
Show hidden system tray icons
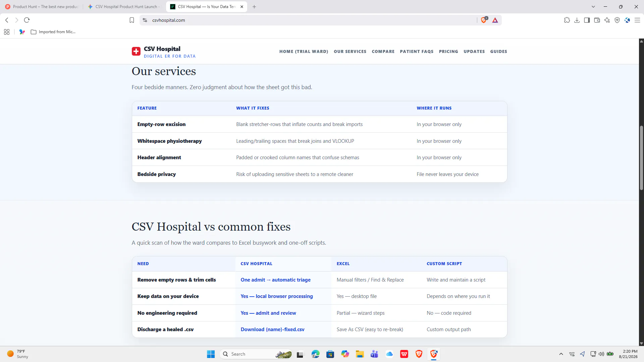tap(561, 354)
